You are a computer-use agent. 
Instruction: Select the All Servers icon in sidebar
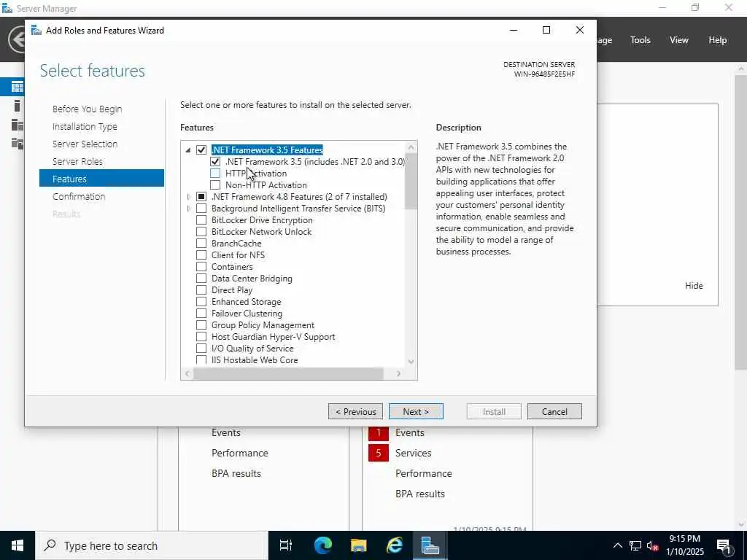pyautogui.click(x=18, y=125)
